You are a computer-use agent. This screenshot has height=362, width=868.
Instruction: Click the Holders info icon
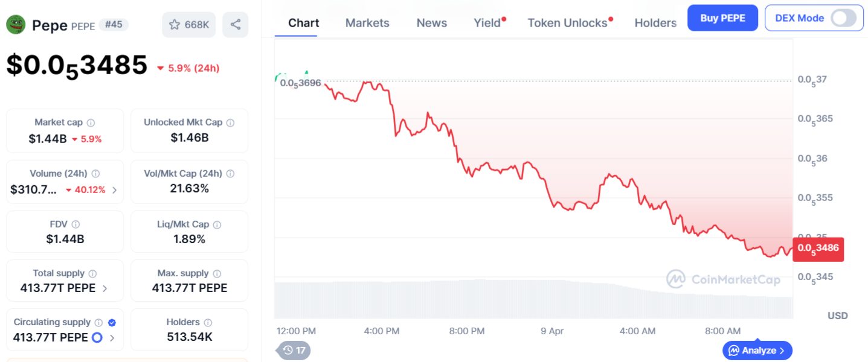pyautogui.click(x=208, y=322)
